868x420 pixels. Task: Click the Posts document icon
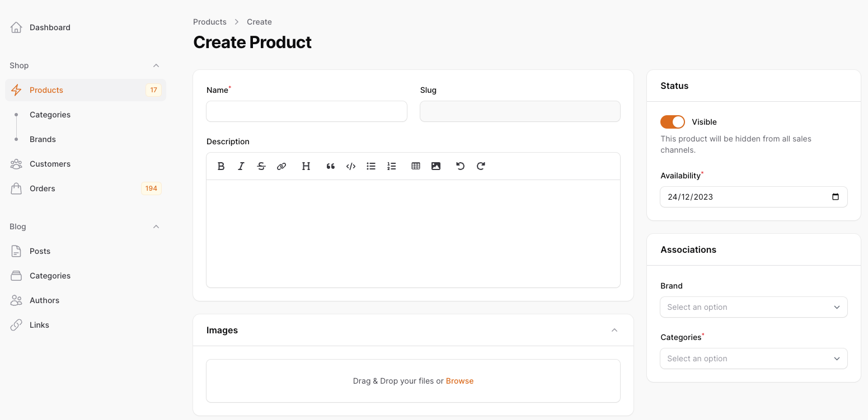point(16,251)
